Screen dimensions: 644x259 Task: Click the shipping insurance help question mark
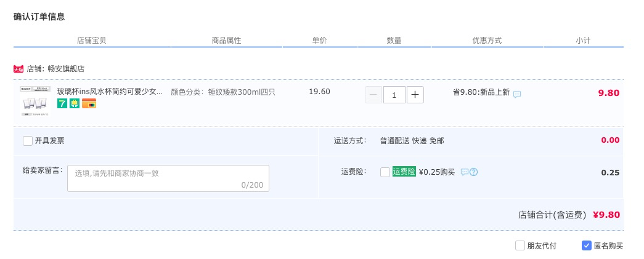[x=473, y=172]
